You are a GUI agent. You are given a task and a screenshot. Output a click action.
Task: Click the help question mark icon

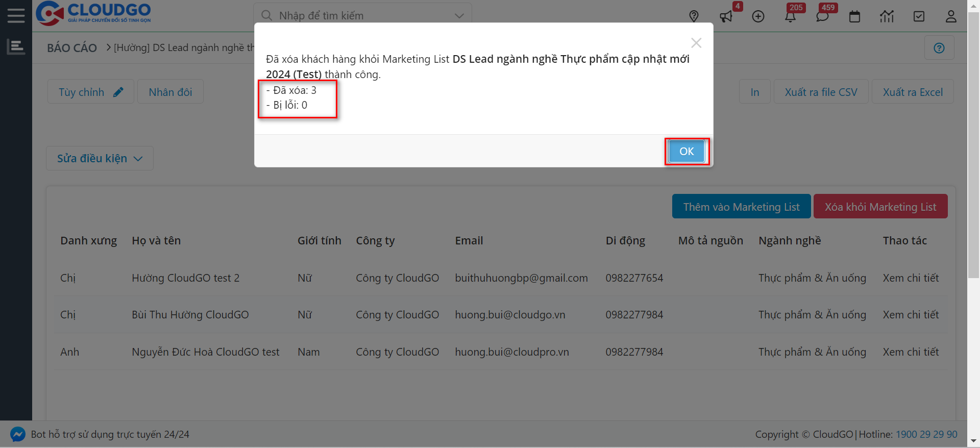click(x=939, y=48)
